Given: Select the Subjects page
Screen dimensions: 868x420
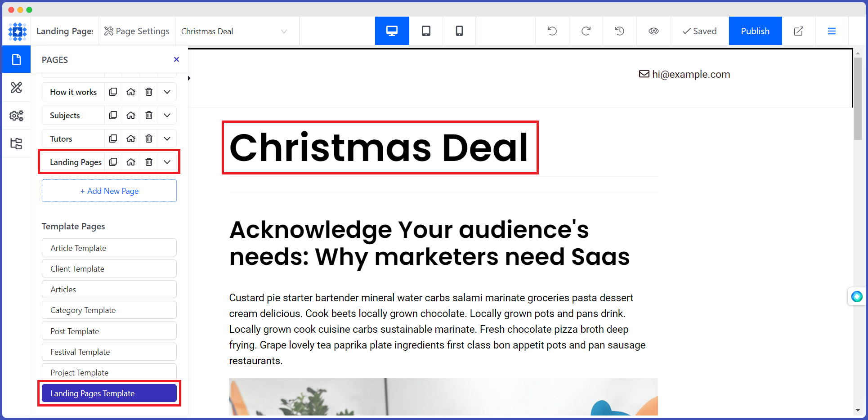Looking at the screenshot, I should point(73,115).
